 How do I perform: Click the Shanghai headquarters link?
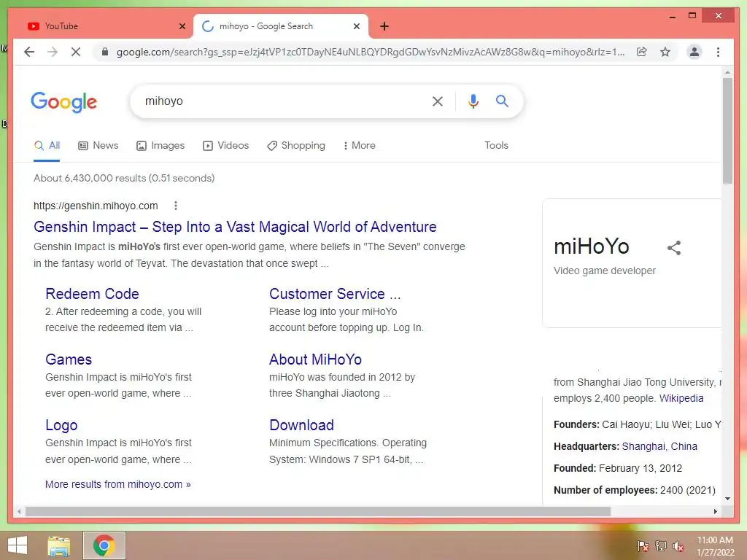pyautogui.click(x=643, y=447)
